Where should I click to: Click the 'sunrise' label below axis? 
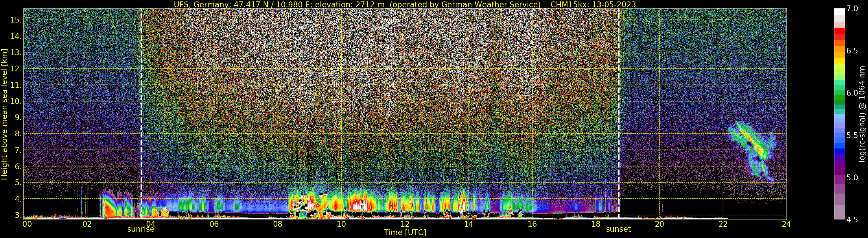pyautogui.click(x=141, y=229)
